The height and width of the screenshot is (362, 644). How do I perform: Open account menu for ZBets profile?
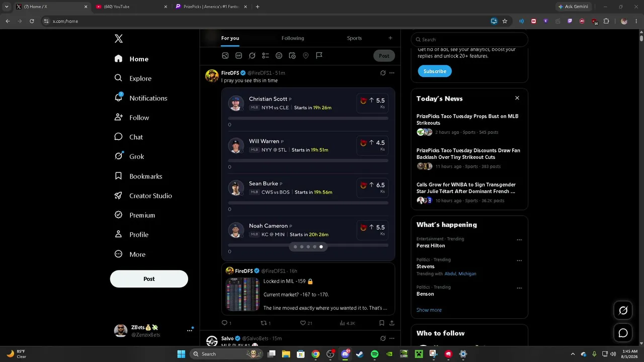(190, 330)
